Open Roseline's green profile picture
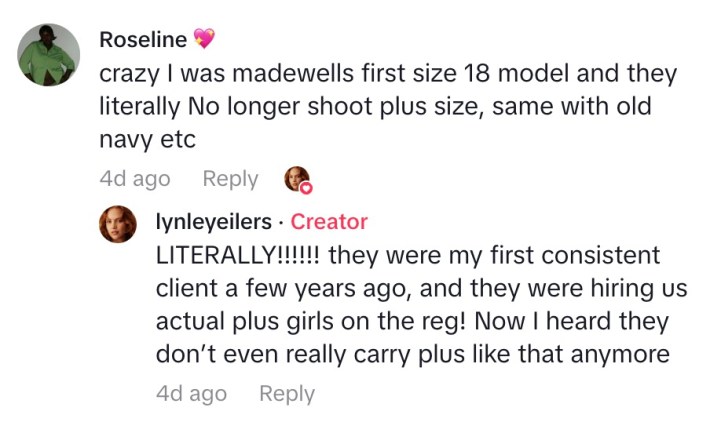Image resolution: width=710 pixels, height=422 pixels. click(x=49, y=55)
